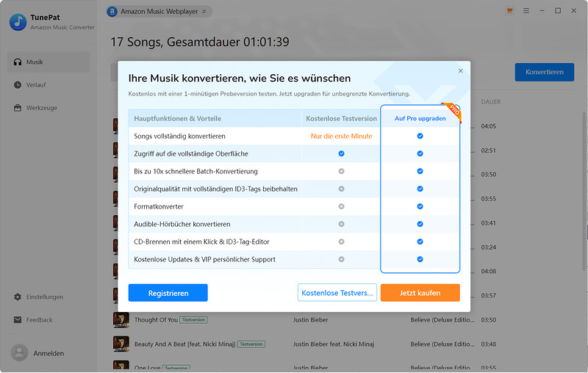This screenshot has height=373, width=588.
Task: Click Pro checkmark for Zugriff auf Oberfläche
Action: pyautogui.click(x=420, y=153)
